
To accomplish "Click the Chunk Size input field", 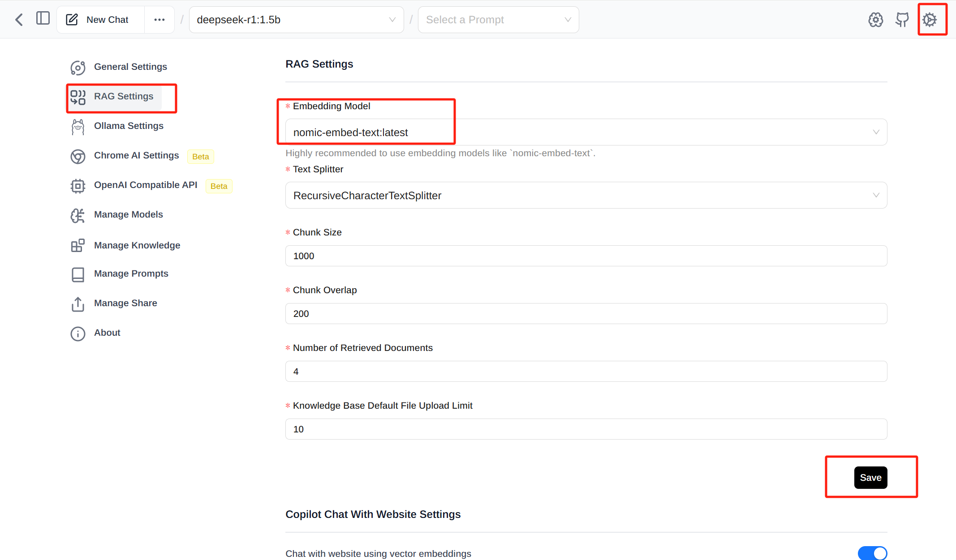I will click(x=586, y=256).
